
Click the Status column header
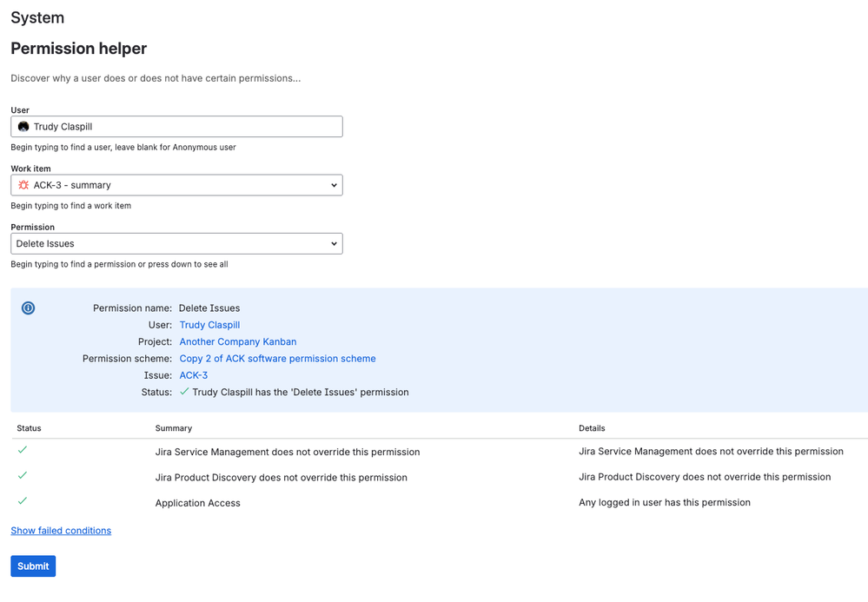click(29, 428)
